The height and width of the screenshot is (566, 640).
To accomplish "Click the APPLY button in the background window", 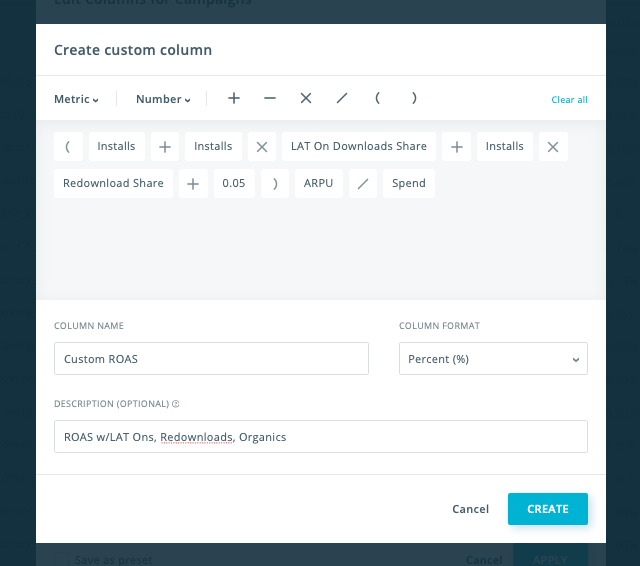I will (x=550, y=557).
